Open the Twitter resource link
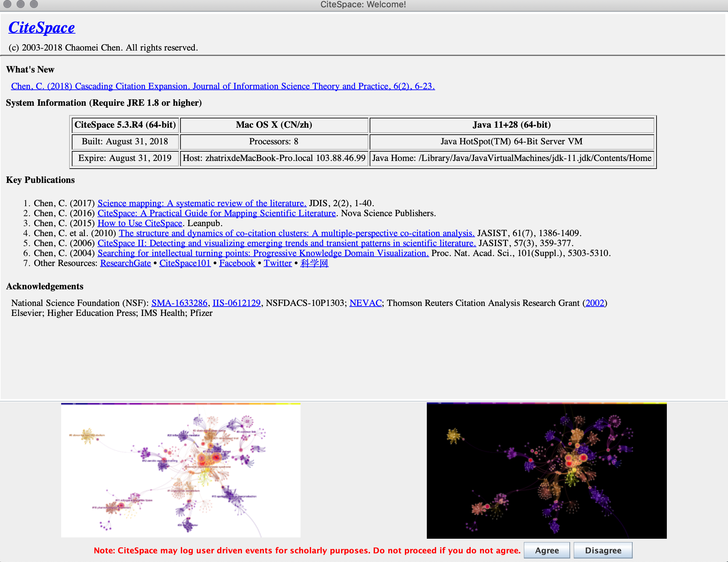 (x=278, y=263)
